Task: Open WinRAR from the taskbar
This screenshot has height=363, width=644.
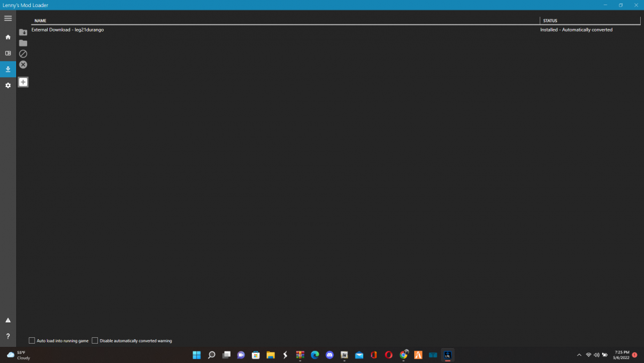Action: [300, 355]
